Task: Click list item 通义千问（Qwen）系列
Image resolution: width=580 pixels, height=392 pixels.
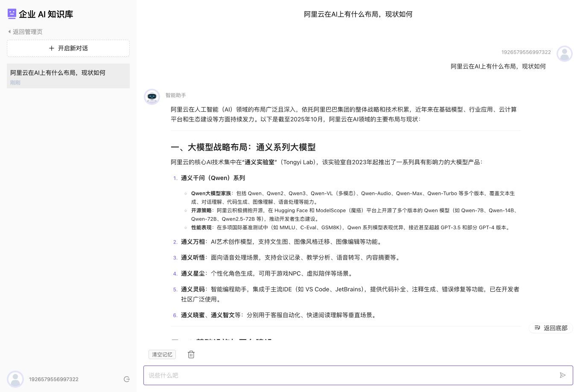Action: [x=213, y=178]
